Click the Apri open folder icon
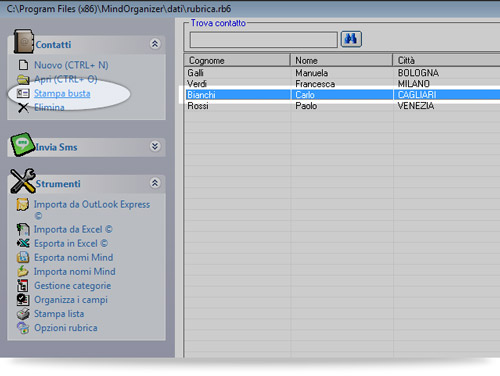500x376 pixels. (23, 79)
